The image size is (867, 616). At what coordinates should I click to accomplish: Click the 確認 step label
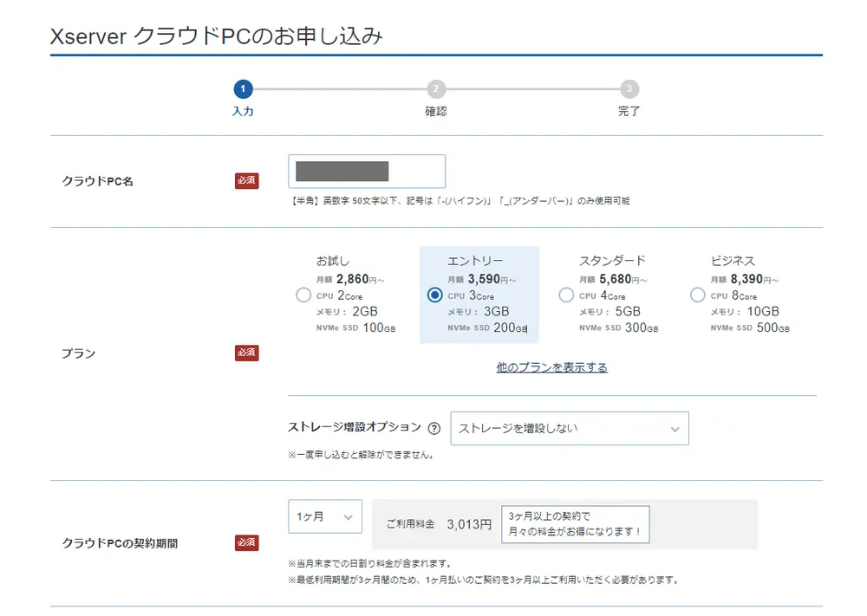pyautogui.click(x=435, y=112)
